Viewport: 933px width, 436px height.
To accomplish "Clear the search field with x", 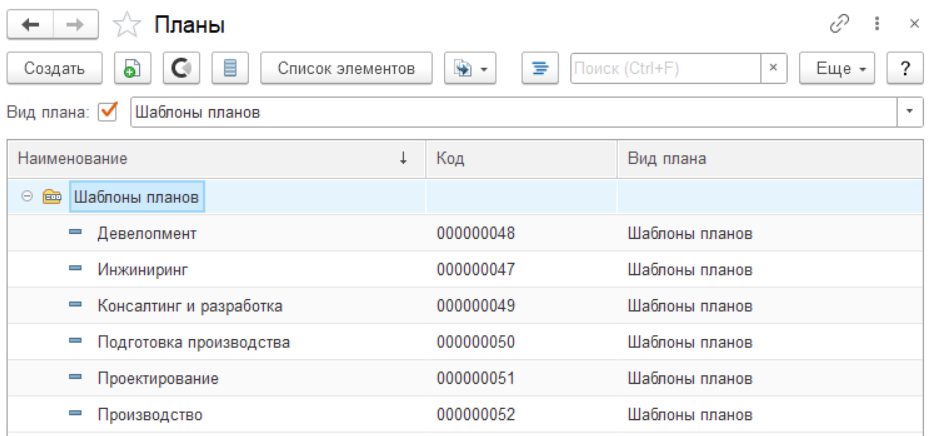I will coord(773,68).
